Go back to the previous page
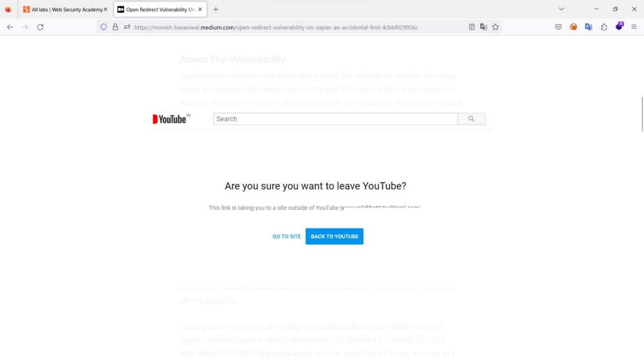The height and width of the screenshot is (362, 644). pos(10,27)
